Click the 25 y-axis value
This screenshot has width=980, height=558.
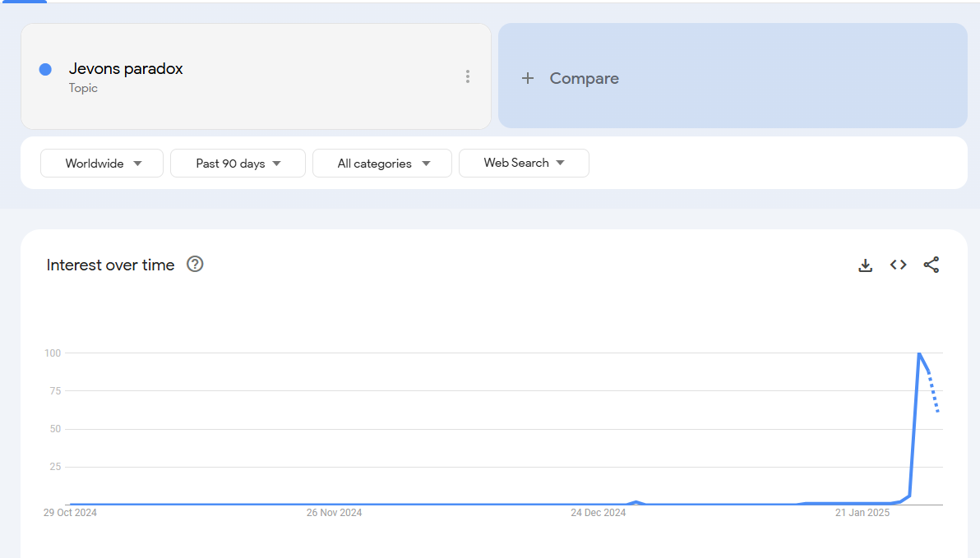(x=55, y=467)
